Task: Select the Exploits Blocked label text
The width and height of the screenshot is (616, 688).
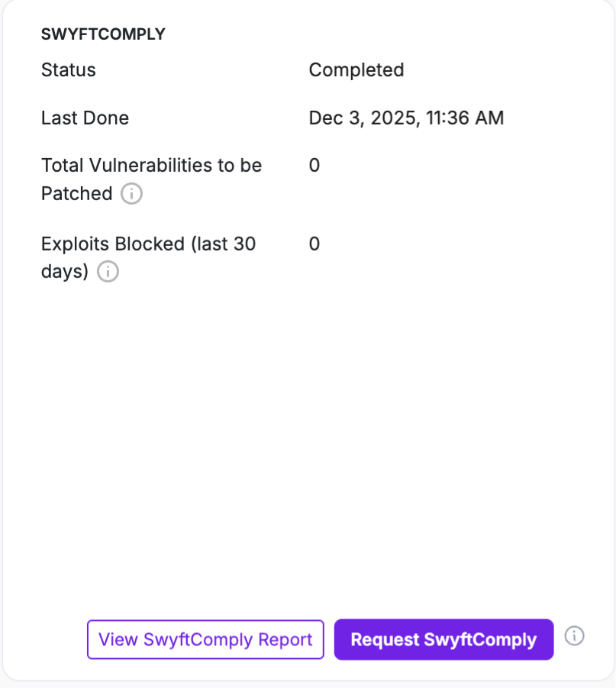Action: coord(113,244)
